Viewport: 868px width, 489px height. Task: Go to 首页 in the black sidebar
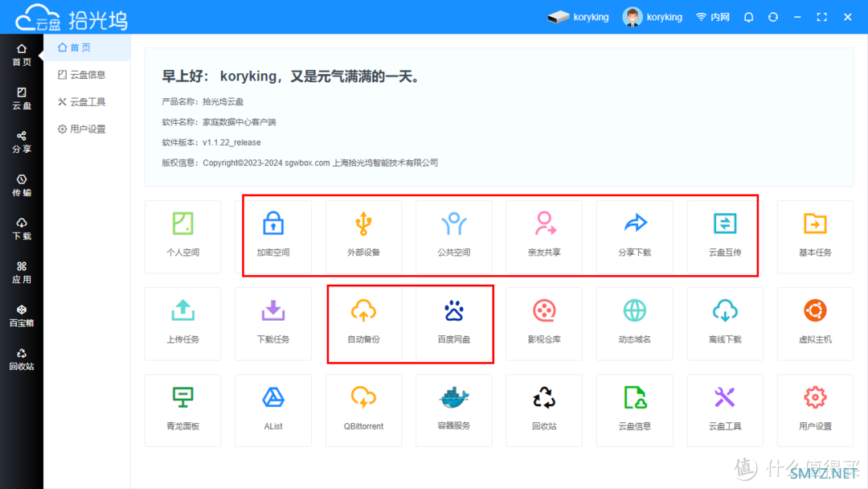tap(22, 55)
